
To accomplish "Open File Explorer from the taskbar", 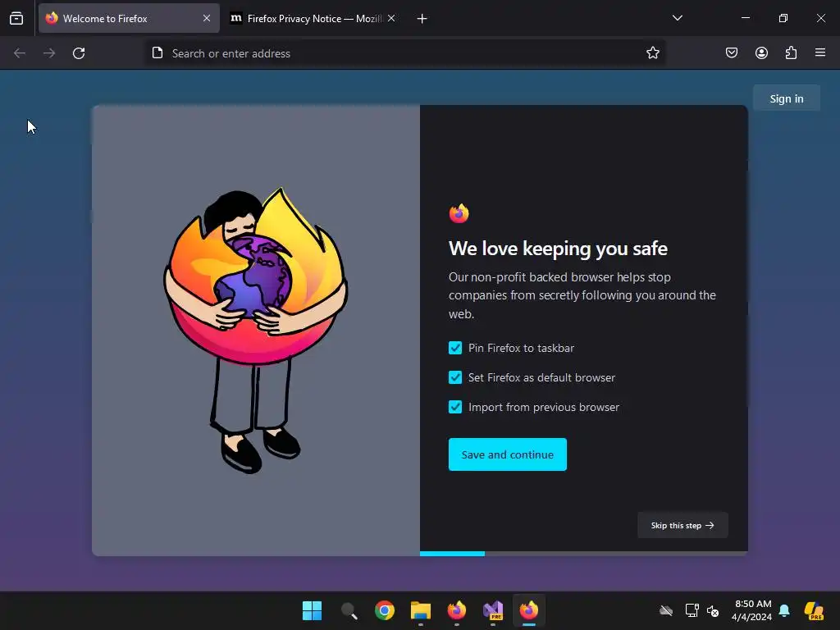I will click(421, 610).
